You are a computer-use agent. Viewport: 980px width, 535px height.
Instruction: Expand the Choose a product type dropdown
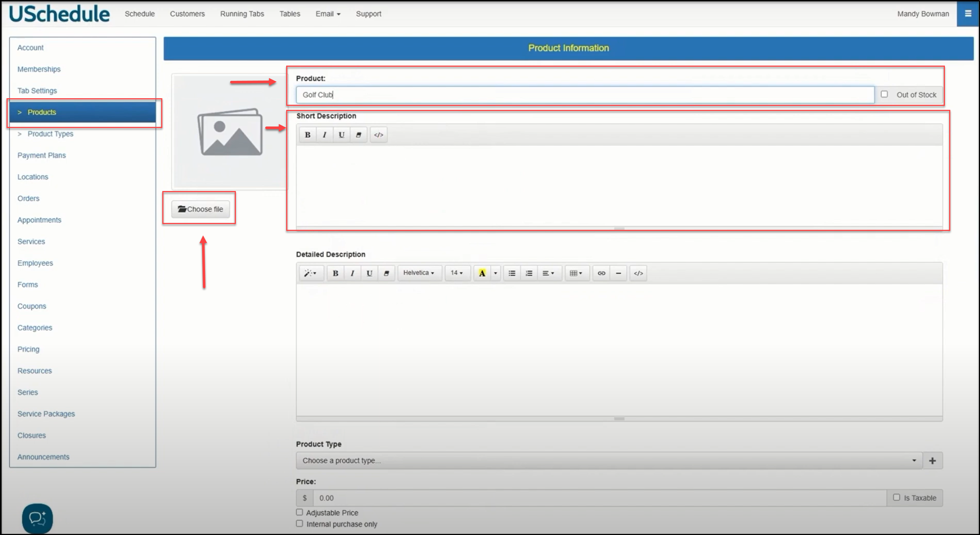[x=609, y=461]
